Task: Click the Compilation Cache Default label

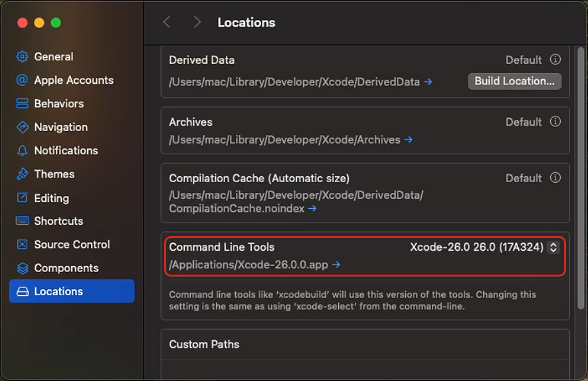Action: tap(524, 178)
